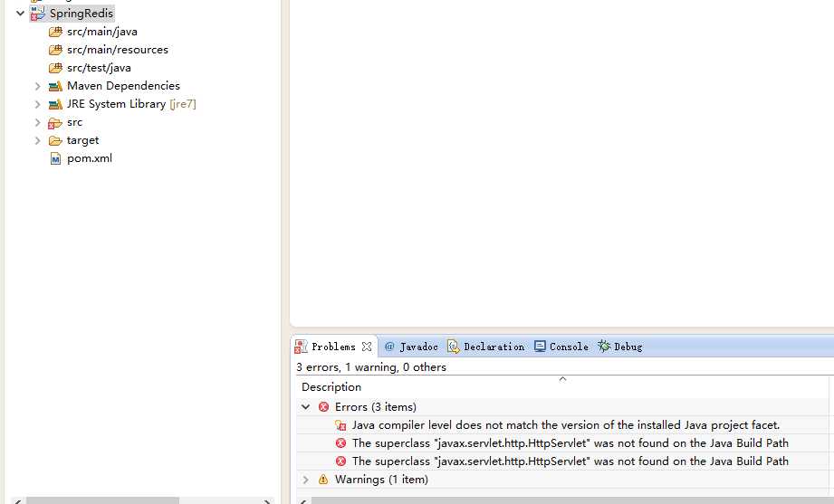The height and width of the screenshot is (504, 834).
Task: Select src/test/java source folder
Action: pyautogui.click(x=99, y=68)
